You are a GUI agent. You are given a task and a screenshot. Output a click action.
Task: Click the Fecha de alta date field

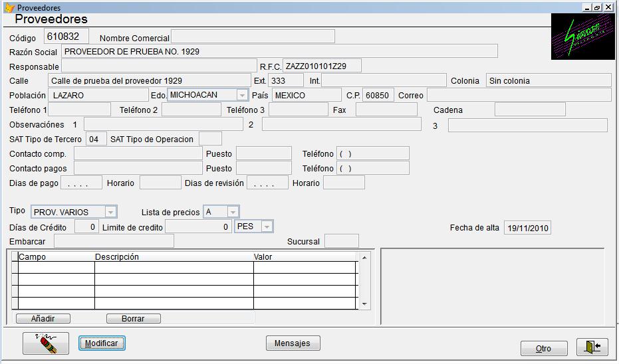click(527, 228)
